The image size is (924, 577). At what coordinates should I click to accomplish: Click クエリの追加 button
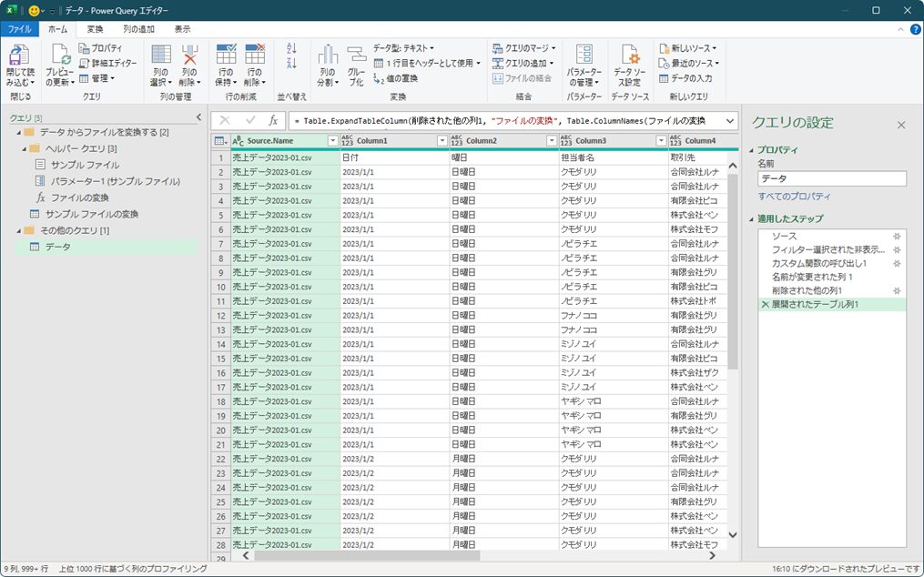click(523, 63)
